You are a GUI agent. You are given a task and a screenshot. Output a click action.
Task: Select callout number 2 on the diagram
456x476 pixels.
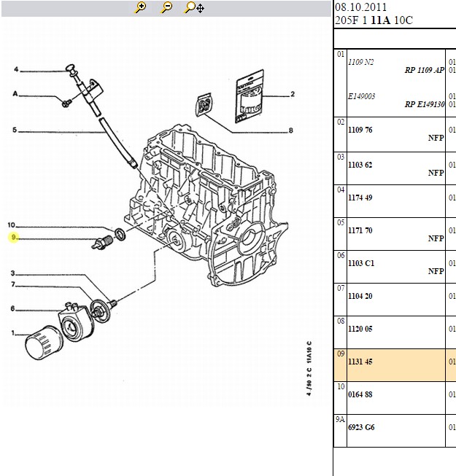click(293, 94)
